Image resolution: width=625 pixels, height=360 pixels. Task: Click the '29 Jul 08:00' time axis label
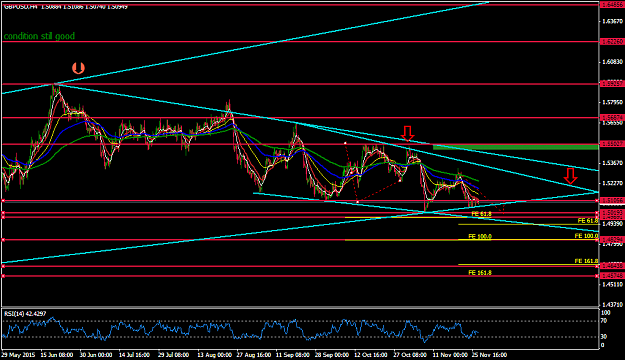click(x=173, y=355)
